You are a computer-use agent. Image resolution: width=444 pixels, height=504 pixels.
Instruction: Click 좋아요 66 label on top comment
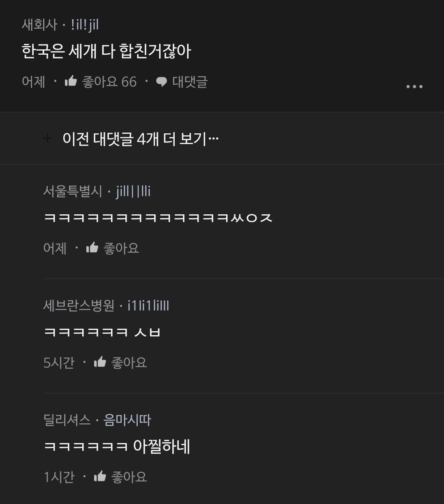coord(109,82)
